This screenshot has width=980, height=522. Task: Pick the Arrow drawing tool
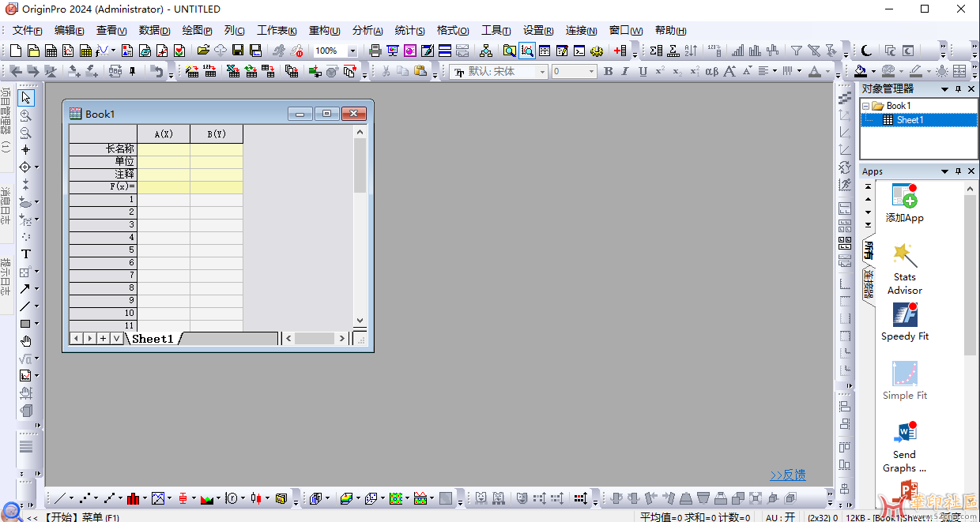(x=25, y=289)
